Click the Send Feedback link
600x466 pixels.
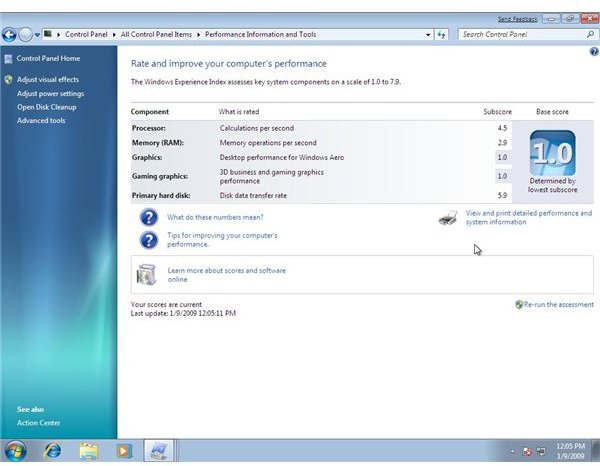pyautogui.click(x=517, y=19)
